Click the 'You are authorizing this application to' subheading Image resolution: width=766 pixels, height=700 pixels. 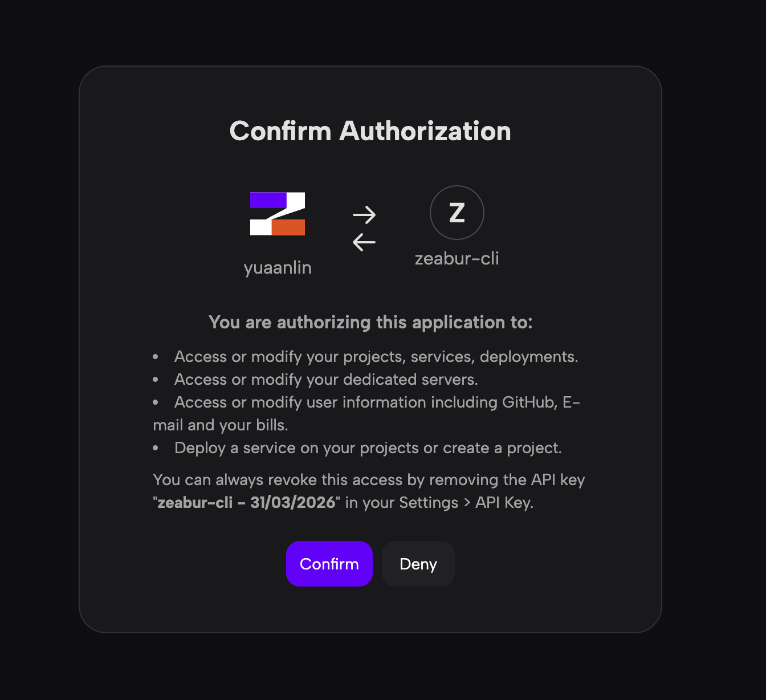coord(370,322)
